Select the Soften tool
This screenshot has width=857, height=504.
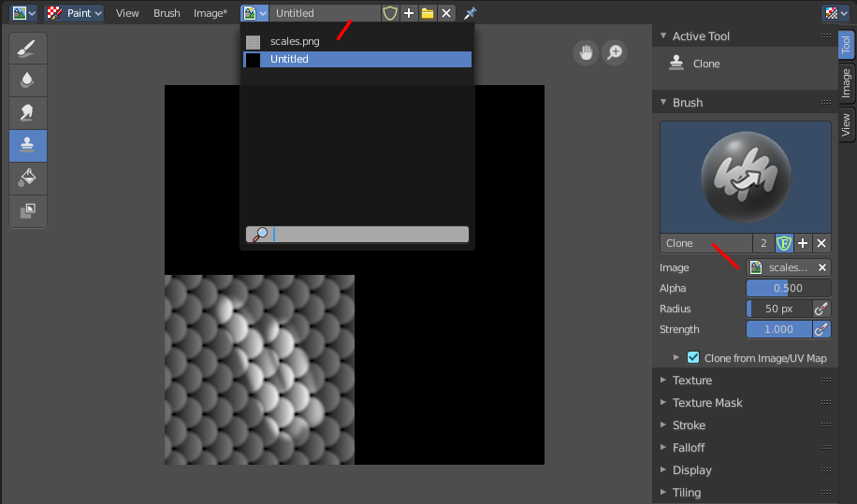27,80
